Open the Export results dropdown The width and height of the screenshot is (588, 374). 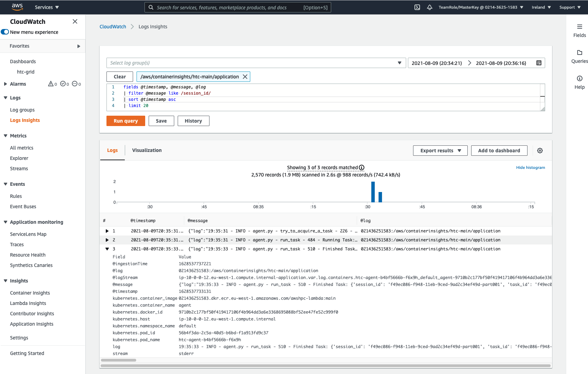click(440, 151)
